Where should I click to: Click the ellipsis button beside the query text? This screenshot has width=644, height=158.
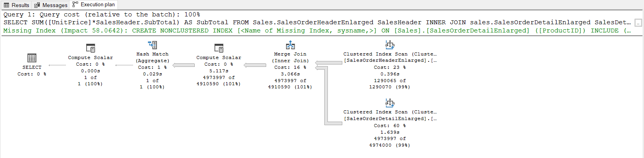click(x=638, y=23)
